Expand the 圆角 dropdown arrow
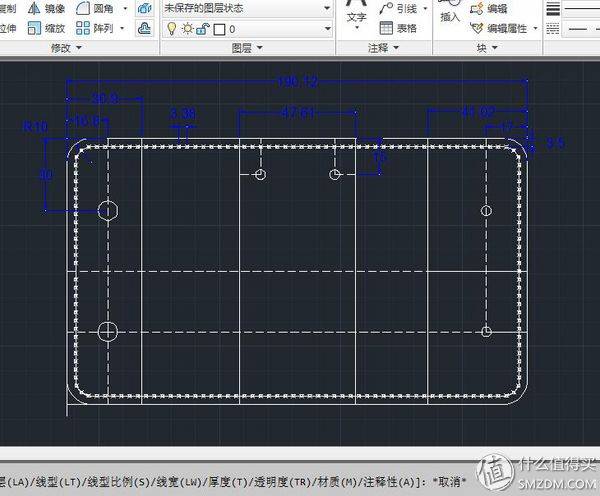600x496 pixels. click(x=125, y=8)
